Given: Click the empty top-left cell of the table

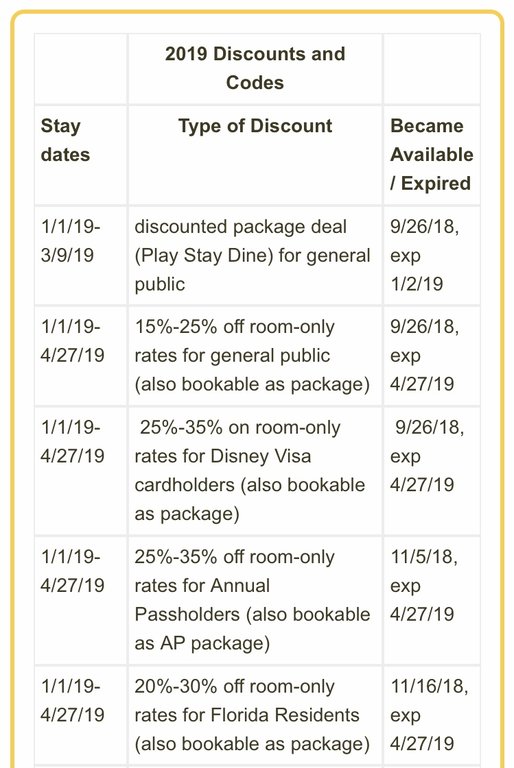Looking at the screenshot, I should [81, 69].
